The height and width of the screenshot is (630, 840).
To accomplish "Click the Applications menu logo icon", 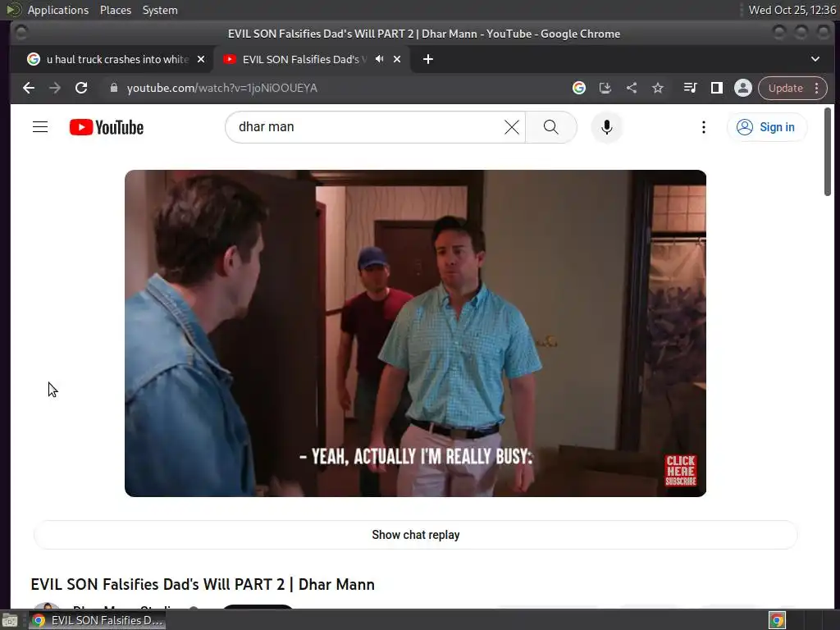I will [x=14, y=10].
